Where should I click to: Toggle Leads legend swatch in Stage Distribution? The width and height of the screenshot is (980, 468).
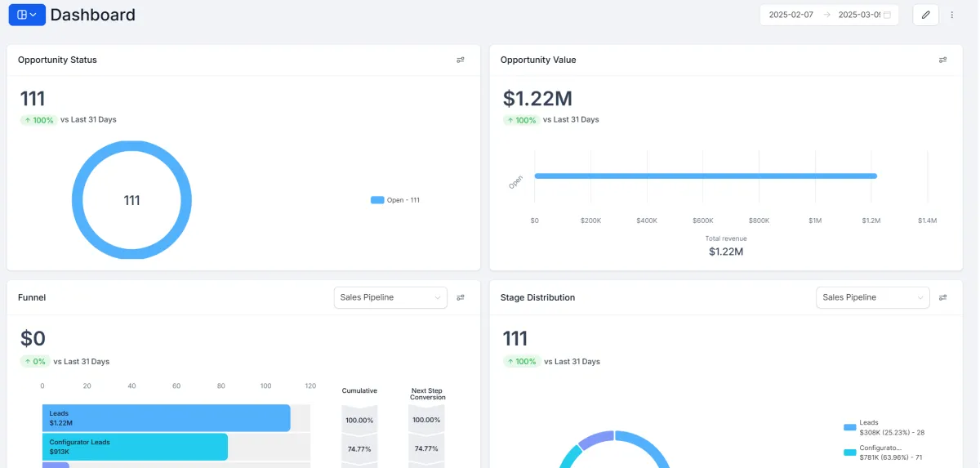[850, 427]
